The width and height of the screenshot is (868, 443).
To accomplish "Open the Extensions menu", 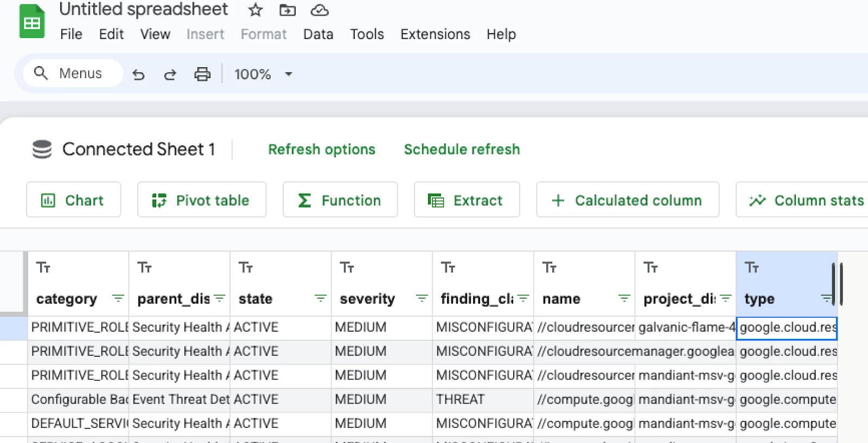I will pos(435,34).
